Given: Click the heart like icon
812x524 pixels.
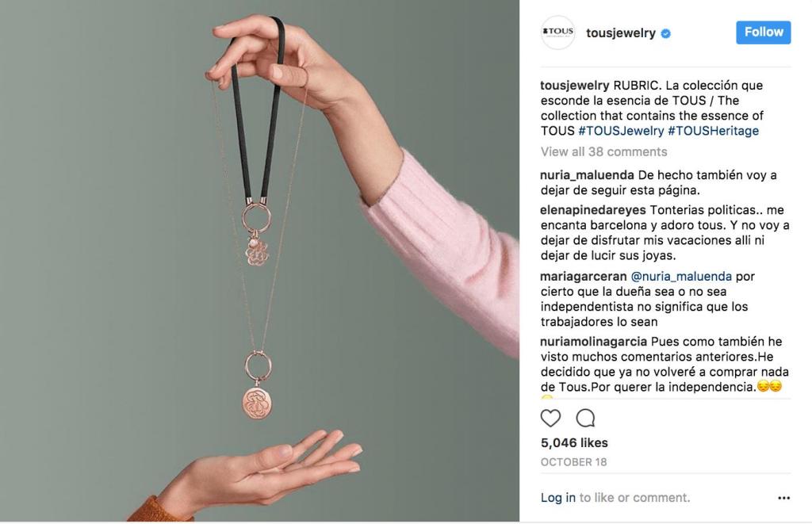Looking at the screenshot, I should (x=550, y=418).
